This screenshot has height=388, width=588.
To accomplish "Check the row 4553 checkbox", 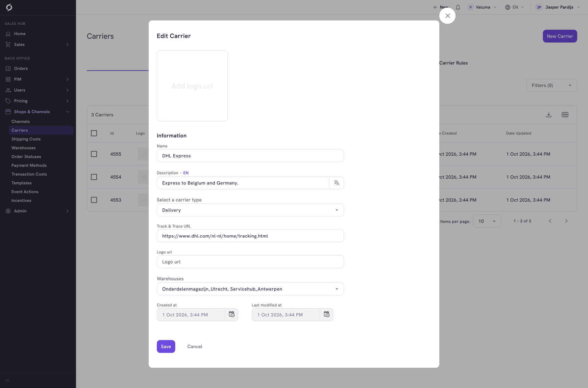I will [x=94, y=200].
